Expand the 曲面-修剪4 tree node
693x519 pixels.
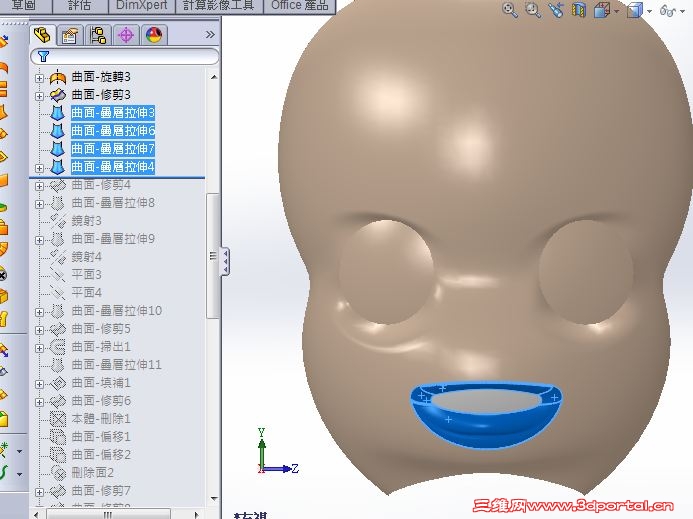[39, 186]
